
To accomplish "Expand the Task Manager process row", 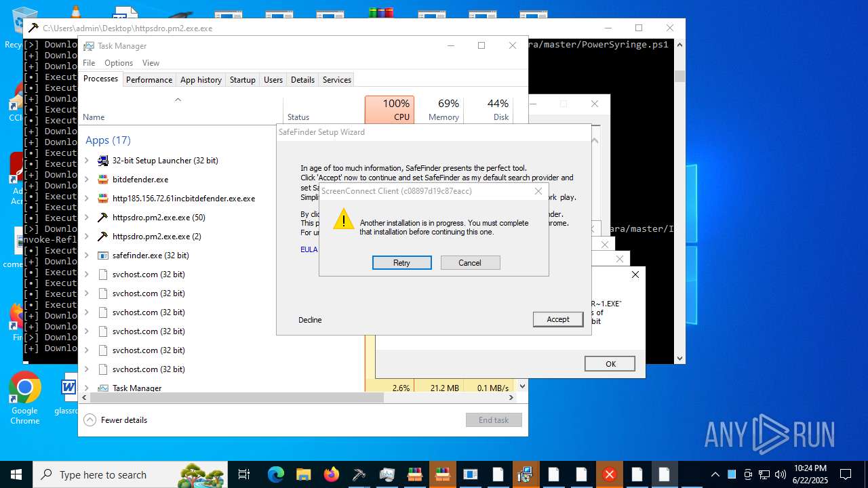I will [87, 388].
